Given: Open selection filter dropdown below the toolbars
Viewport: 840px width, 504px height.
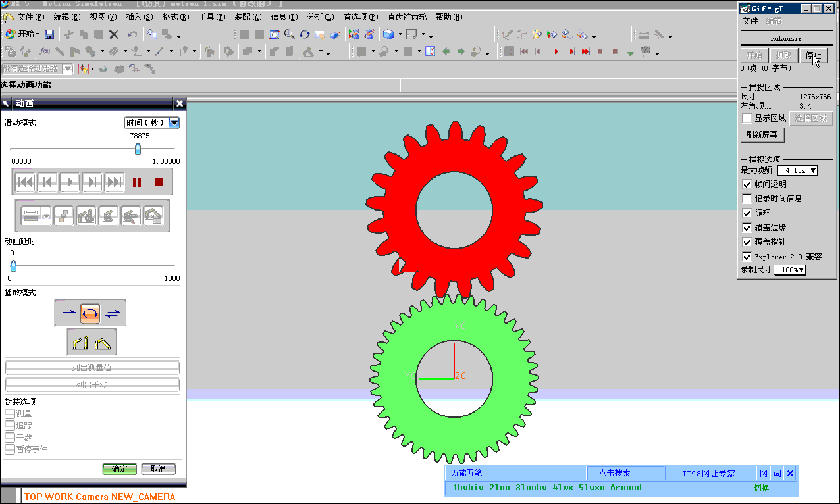Looking at the screenshot, I should [67, 68].
